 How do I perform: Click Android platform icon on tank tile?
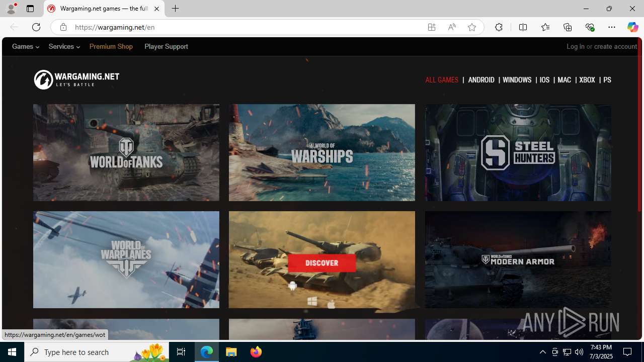pyautogui.click(x=292, y=286)
